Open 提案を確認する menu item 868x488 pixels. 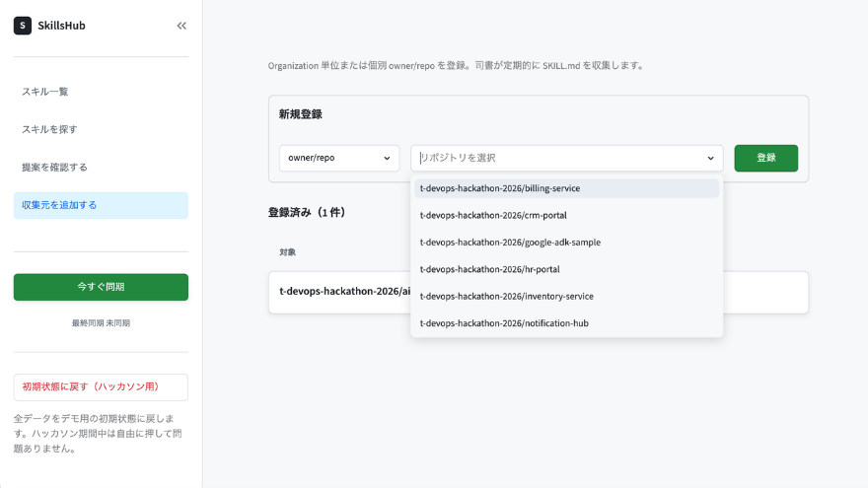point(101,167)
